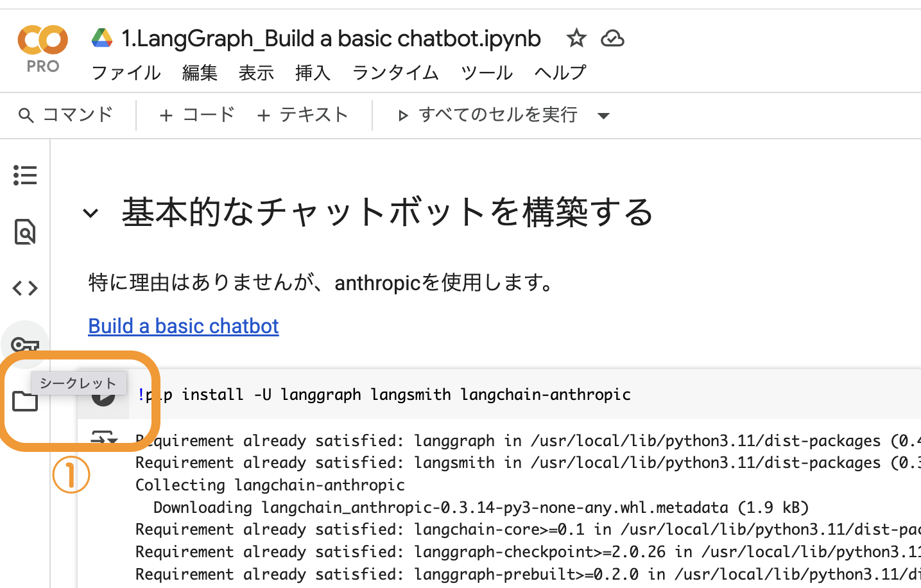
Task: Open the Secrets key icon
Action: click(x=25, y=345)
